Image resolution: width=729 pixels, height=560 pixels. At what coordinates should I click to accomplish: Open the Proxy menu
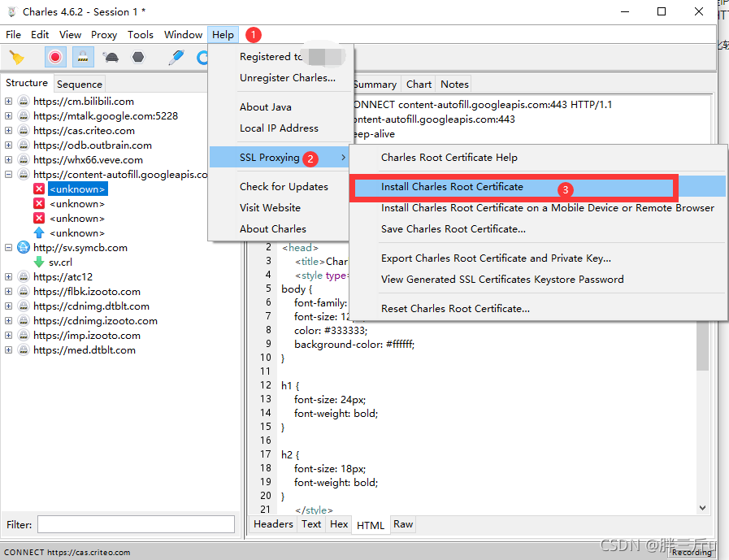pos(104,34)
